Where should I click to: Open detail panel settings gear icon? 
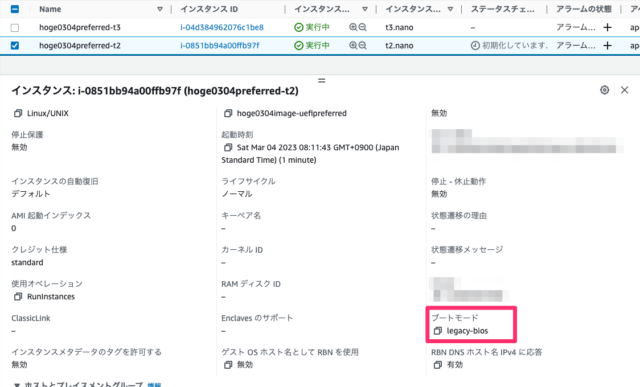604,90
